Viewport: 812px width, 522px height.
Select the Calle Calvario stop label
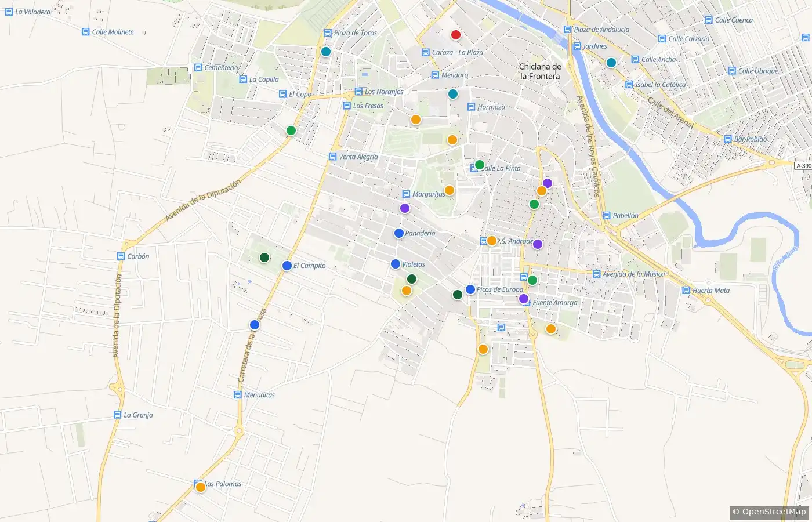point(689,39)
